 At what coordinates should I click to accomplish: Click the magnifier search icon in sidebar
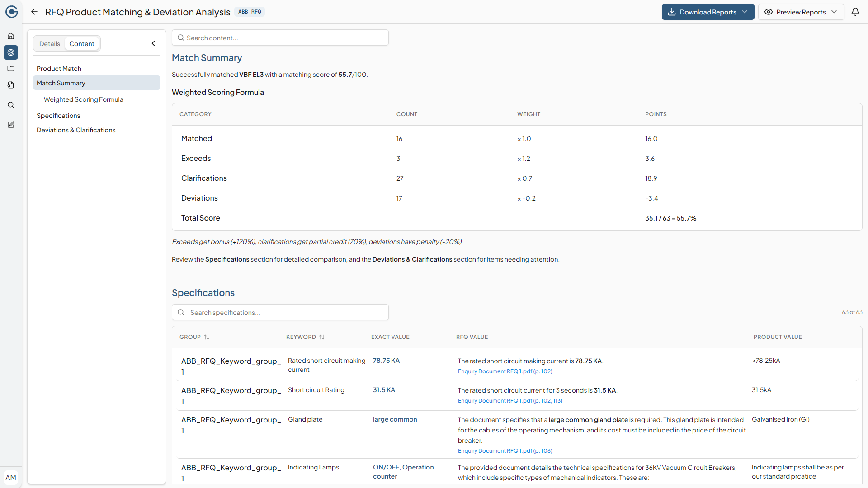[x=11, y=105]
